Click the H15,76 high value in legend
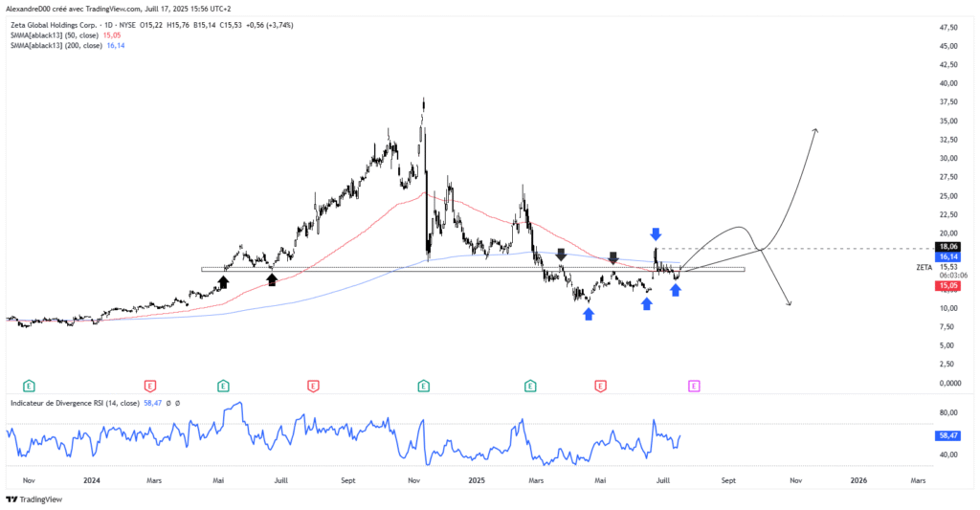980x510 pixels. click(x=178, y=25)
